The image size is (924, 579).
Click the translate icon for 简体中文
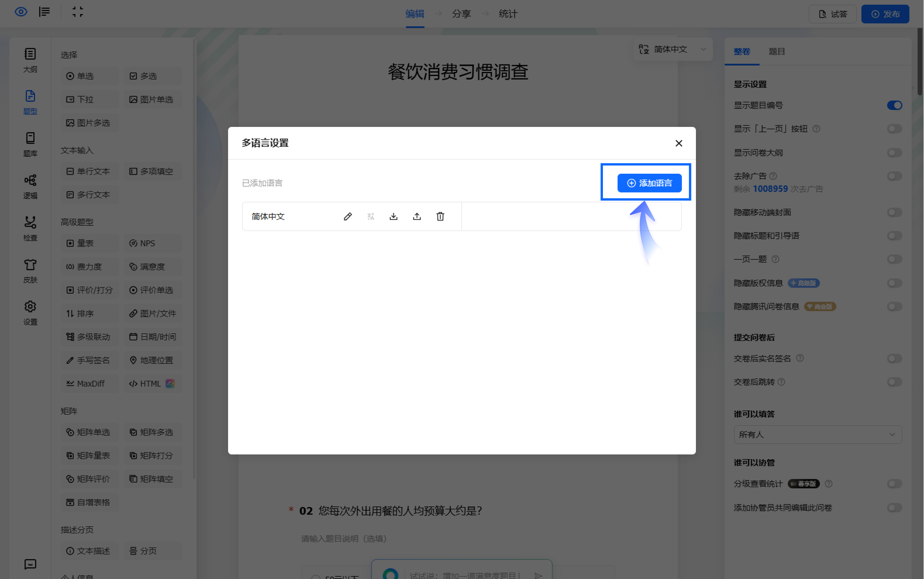(x=371, y=216)
